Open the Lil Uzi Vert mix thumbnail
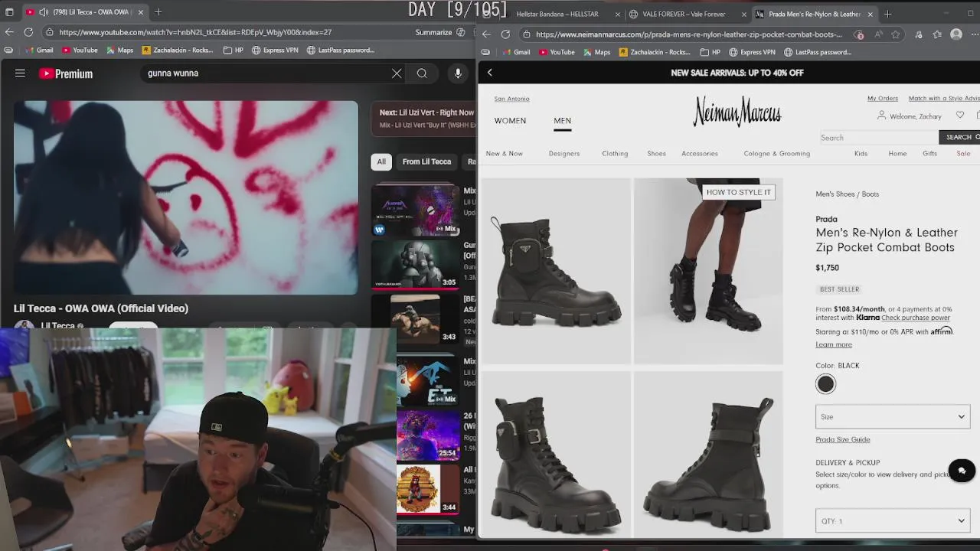980x551 pixels. click(x=416, y=210)
